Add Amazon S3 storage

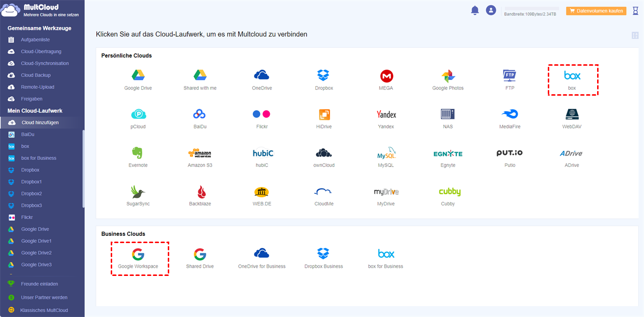(x=200, y=158)
